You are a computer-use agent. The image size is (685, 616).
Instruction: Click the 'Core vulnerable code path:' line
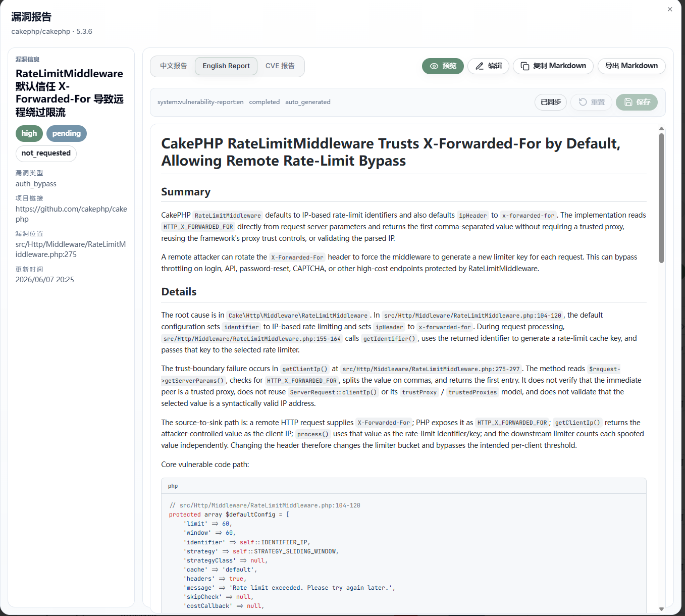(x=205, y=465)
